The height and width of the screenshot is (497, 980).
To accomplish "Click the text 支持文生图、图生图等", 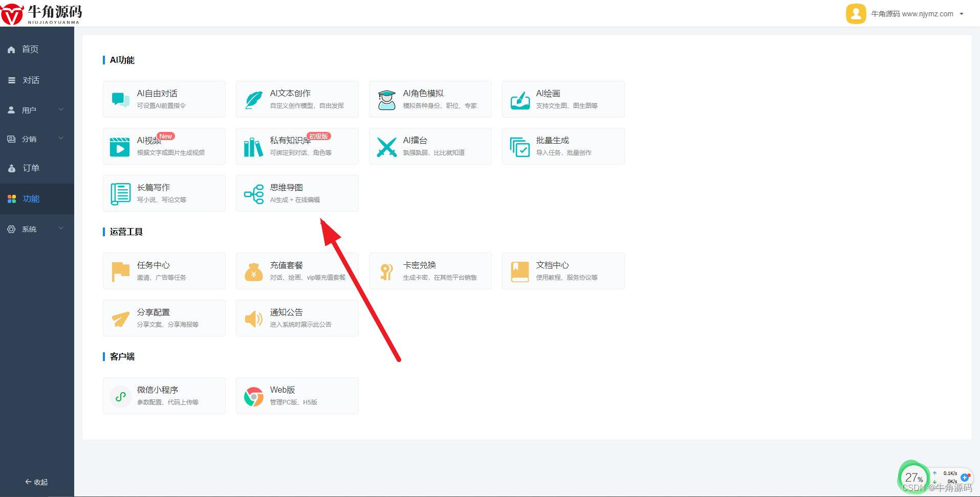I will pos(567,106).
